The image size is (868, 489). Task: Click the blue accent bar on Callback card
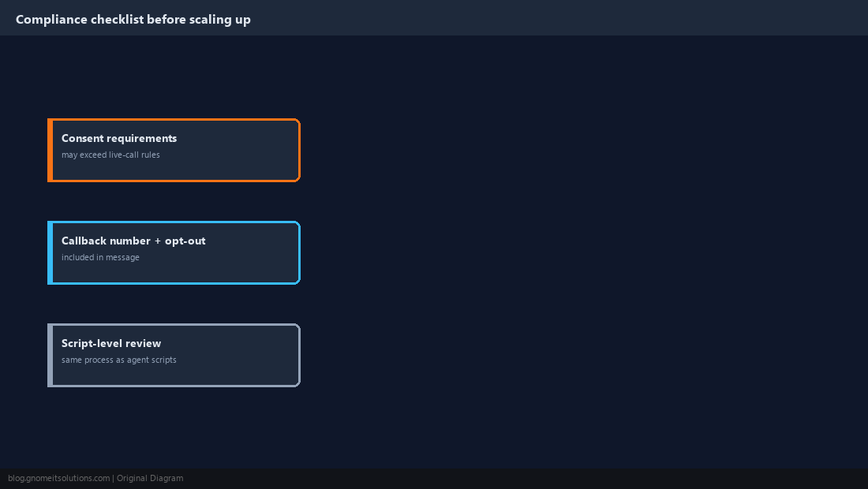click(50, 253)
